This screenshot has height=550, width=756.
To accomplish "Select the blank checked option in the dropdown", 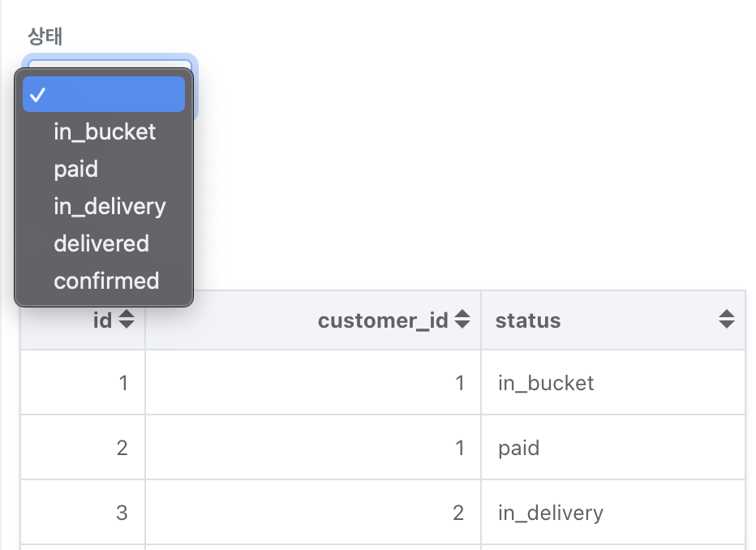I will [x=104, y=95].
